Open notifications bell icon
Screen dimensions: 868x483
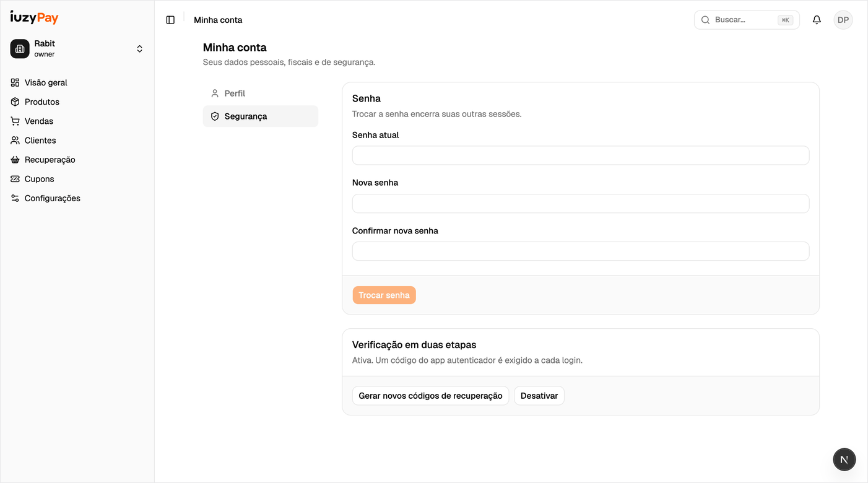coord(817,20)
